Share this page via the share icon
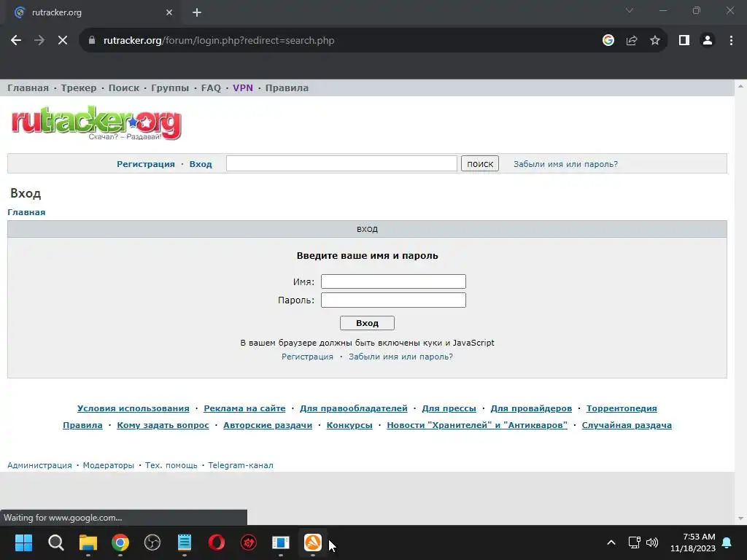This screenshot has height=560, width=747. (632, 41)
